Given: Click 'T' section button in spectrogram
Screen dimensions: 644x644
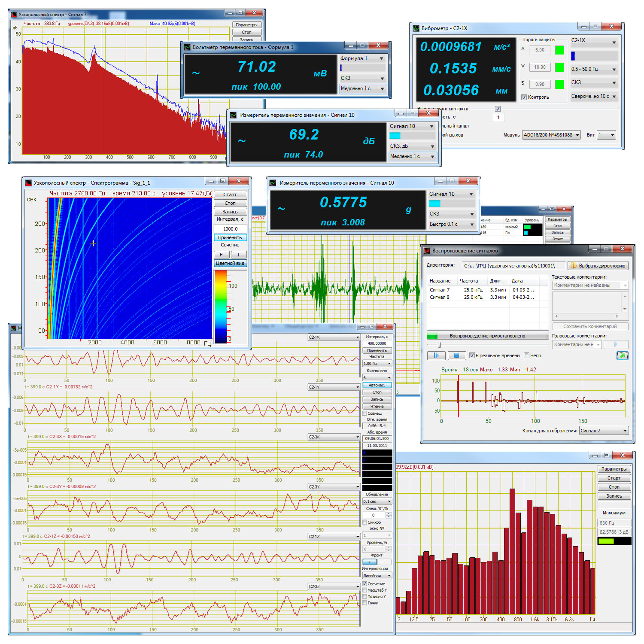Looking at the screenshot, I should pos(239,255).
